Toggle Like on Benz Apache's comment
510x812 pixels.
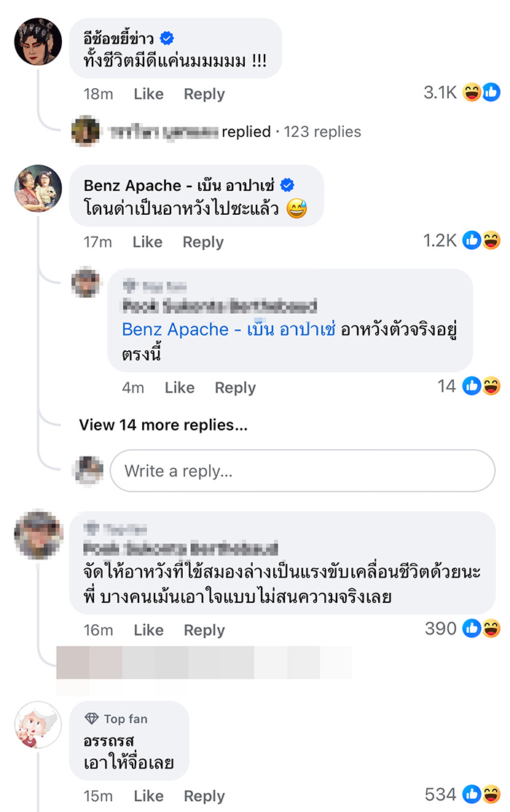tap(148, 242)
